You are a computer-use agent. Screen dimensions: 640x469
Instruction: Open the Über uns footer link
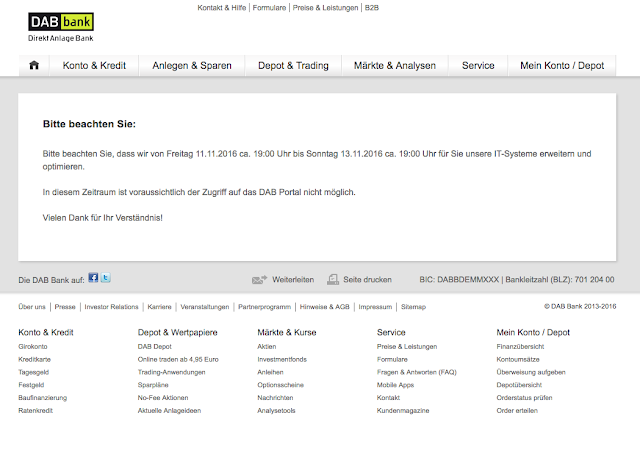coord(32,307)
